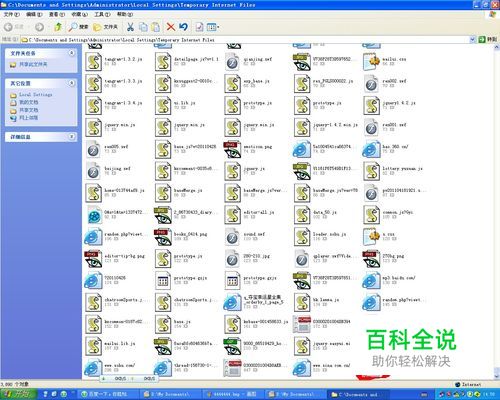This screenshot has width=500, height=400.
Task: Select the tangram-1.3.4.js script file icon
Action: click(93, 105)
